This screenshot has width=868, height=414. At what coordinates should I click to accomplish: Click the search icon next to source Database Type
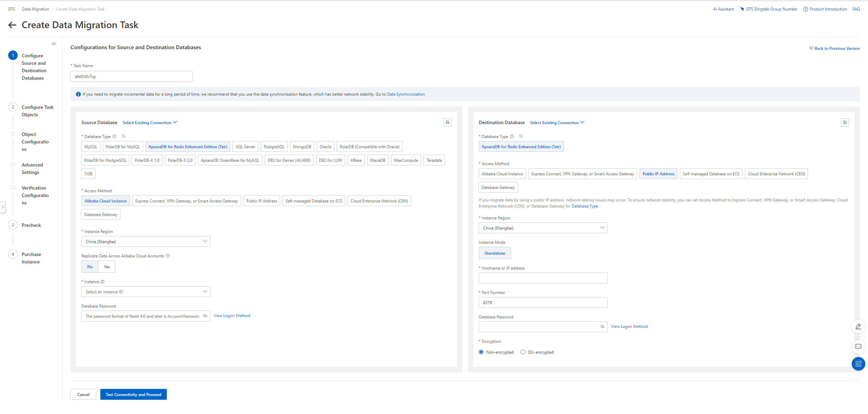coord(124,136)
